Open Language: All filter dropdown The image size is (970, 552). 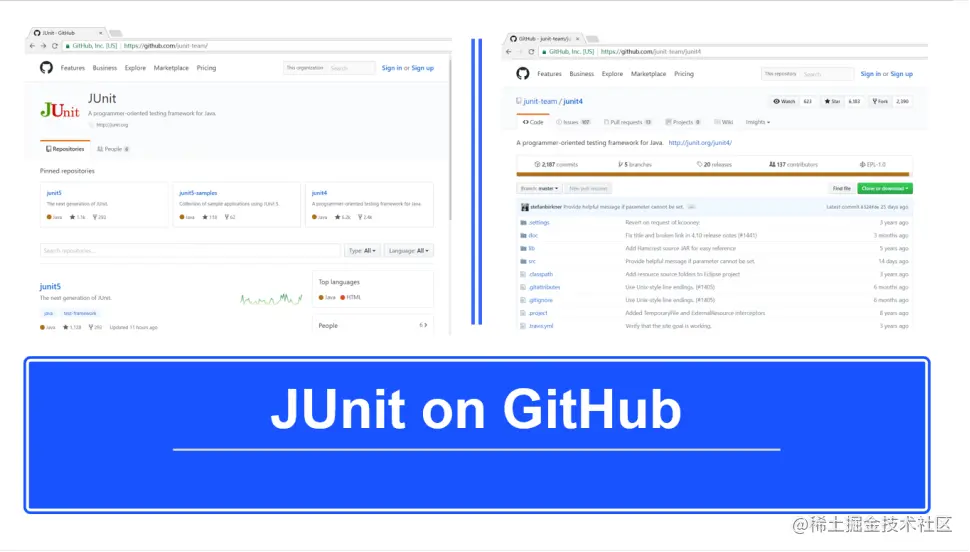pyautogui.click(x=408, y=251)
